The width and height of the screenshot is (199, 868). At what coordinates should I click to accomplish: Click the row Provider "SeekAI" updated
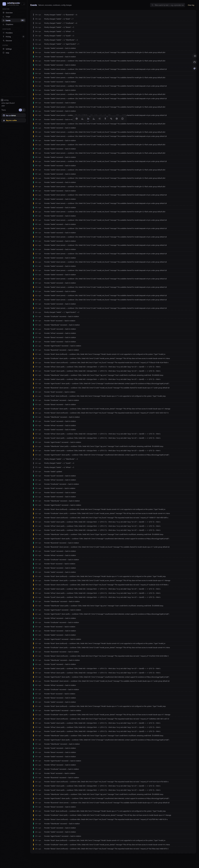(x=113, y=471)
